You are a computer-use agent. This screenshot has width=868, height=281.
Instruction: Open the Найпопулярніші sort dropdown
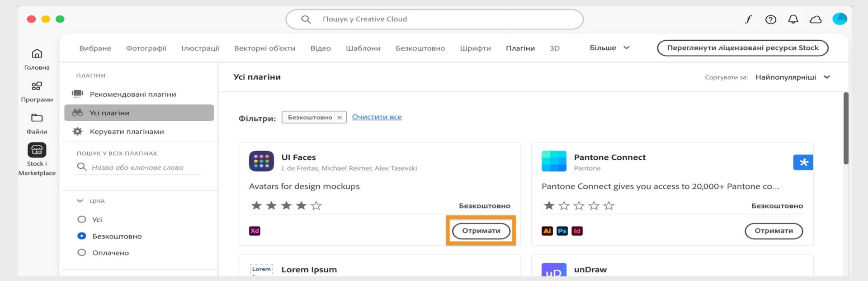(793, 77)
